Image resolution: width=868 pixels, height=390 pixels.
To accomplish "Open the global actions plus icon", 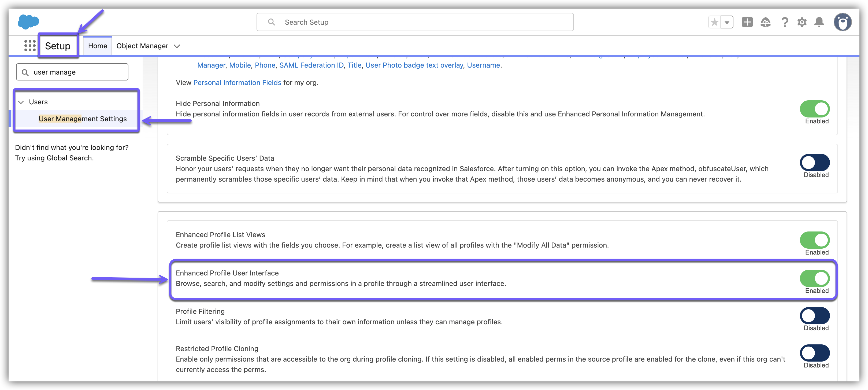I will [x=747, y=22].
